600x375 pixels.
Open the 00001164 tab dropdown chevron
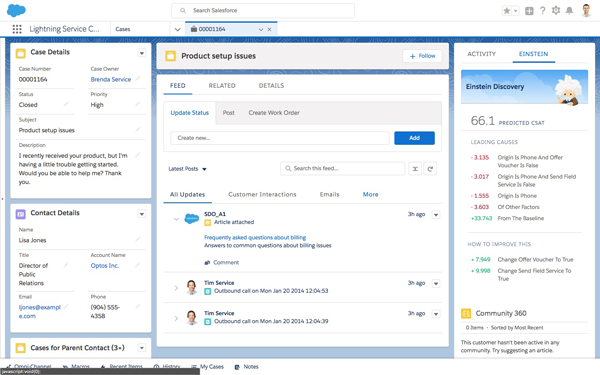coord(261,29)
